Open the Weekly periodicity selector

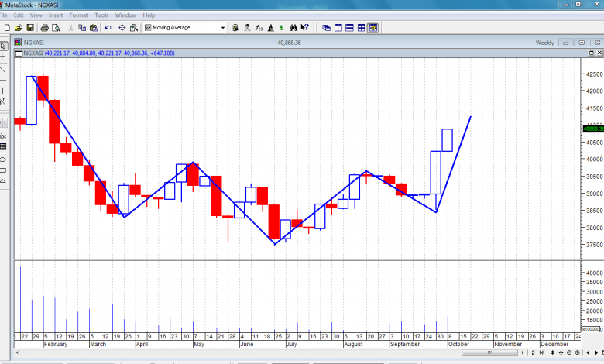[x=544, y=43]
